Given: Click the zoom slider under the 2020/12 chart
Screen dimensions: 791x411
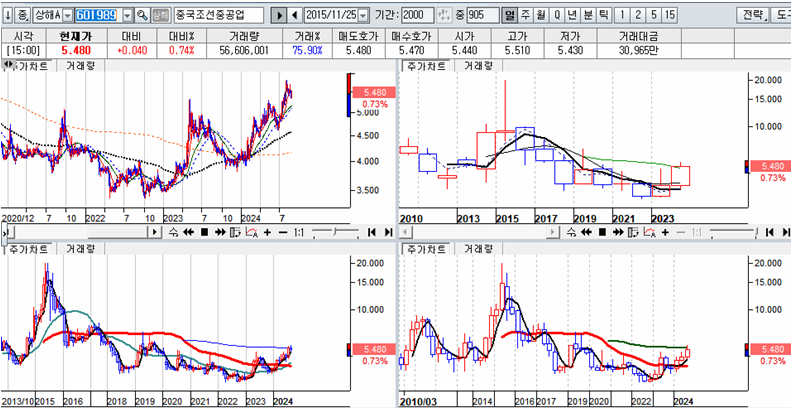Looking at the screenshot, I should point(335,232).
